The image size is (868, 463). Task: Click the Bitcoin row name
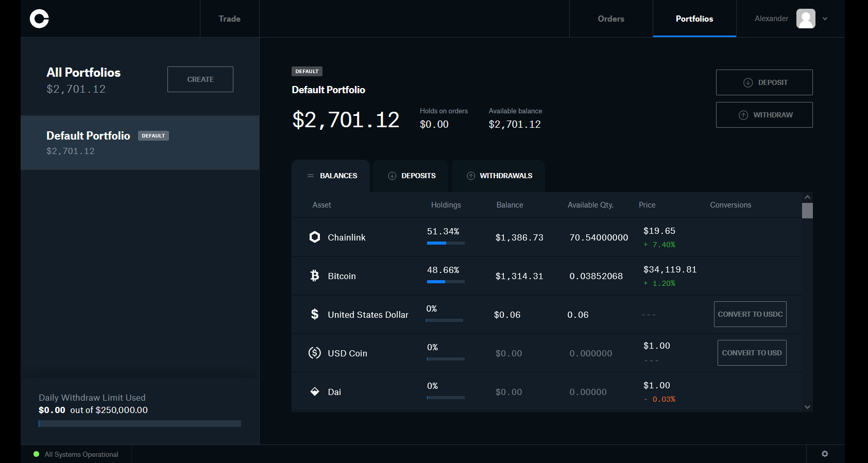(342, 276)
